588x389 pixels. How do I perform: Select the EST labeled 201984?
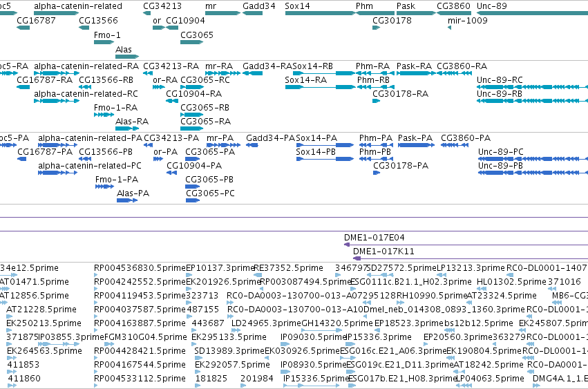[x=257, y=379]
